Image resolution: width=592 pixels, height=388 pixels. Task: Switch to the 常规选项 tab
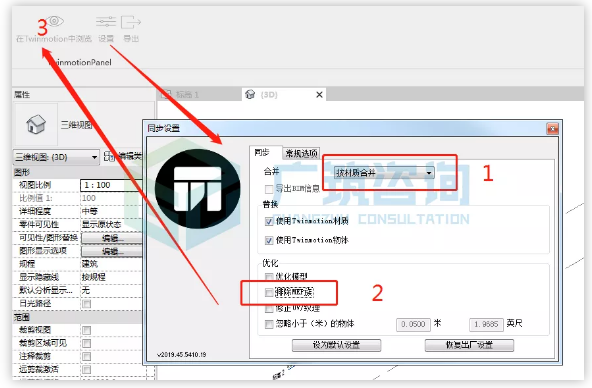click(x=301, y=153)
